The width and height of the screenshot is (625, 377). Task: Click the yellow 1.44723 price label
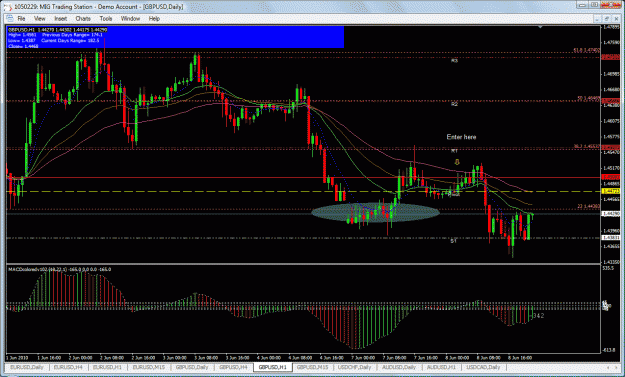coord(611,192)
